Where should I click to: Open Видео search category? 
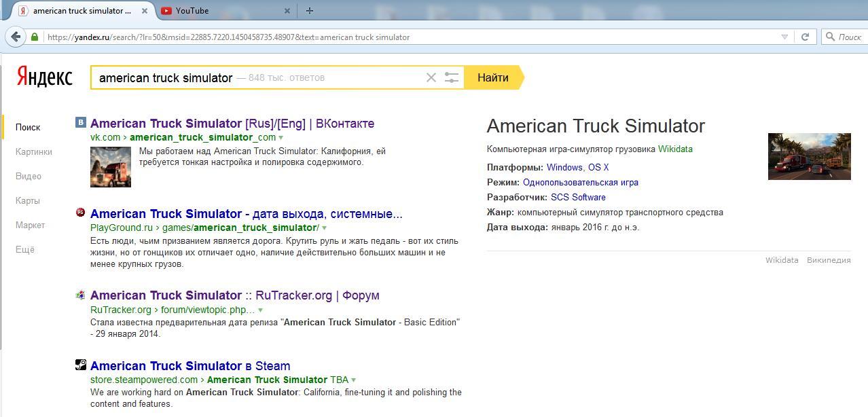[x=29, y=176]
